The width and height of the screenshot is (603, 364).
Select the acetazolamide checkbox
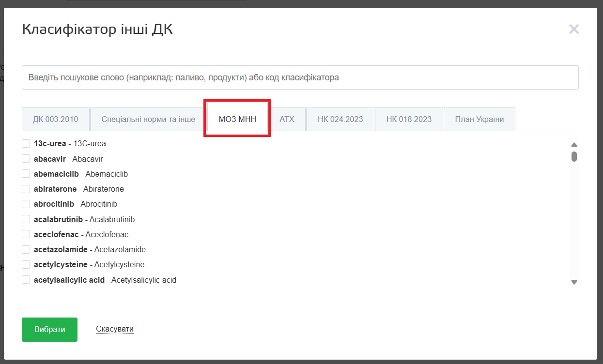point(26,250)
